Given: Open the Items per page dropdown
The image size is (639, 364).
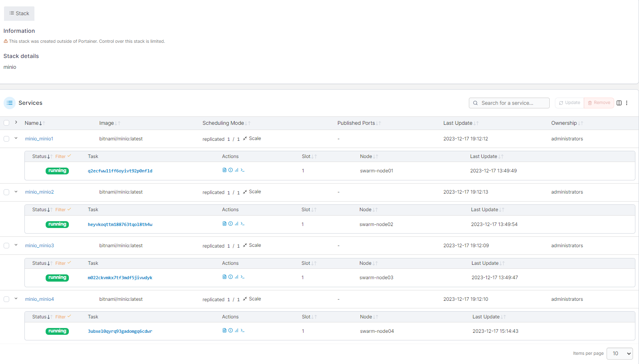Looking at the screenshot, I should pyautogui.click(x=619, y=354).
